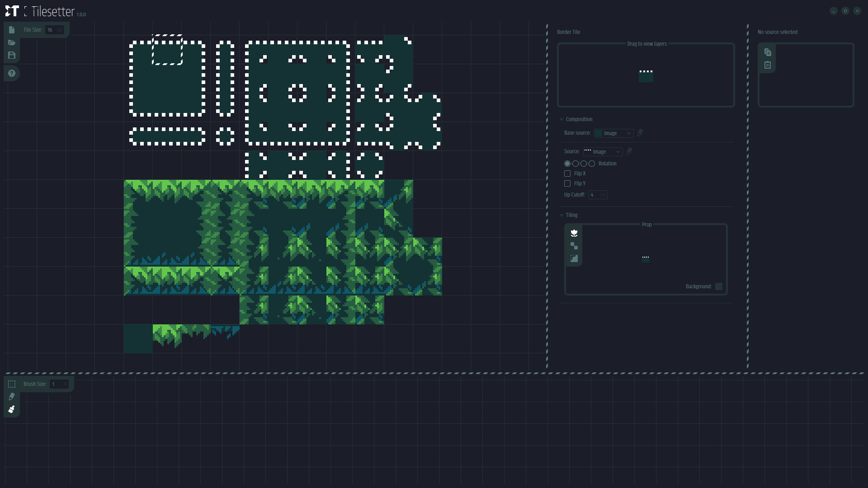
Task: Enable the Flip Y option
Action: tap(567, 183)
